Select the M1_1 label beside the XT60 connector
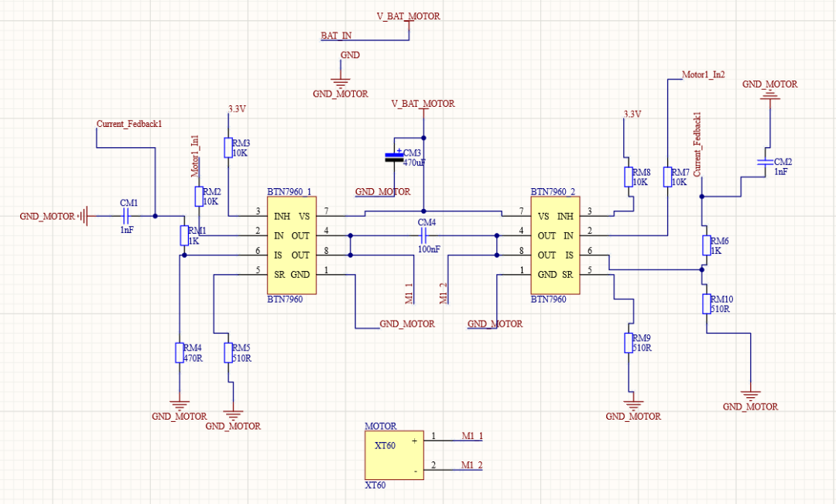The height and width of the screenshot is (504, 836). [x=471, y=436]
